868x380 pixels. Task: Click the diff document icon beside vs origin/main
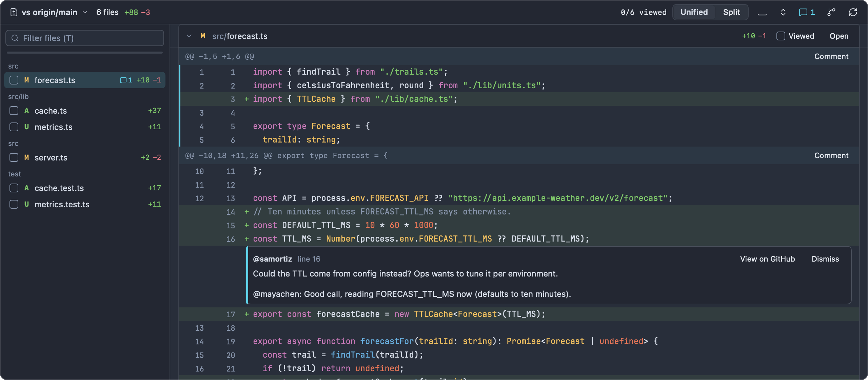[14, 13]
